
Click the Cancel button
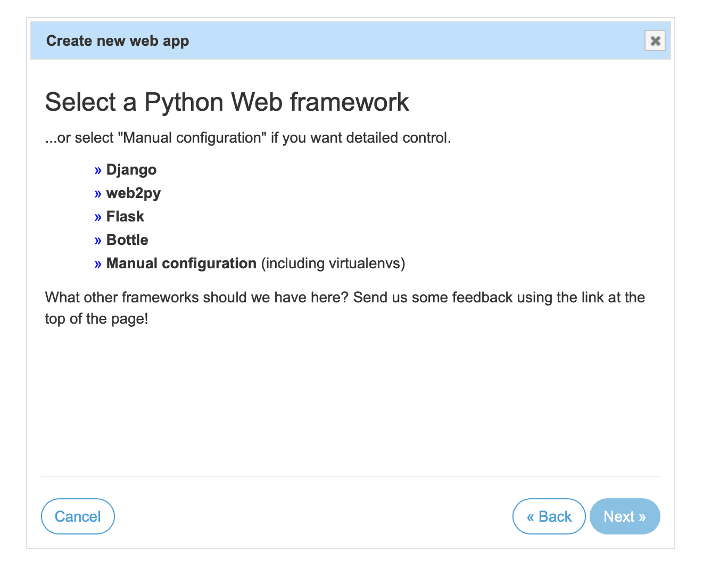point(78,516)
